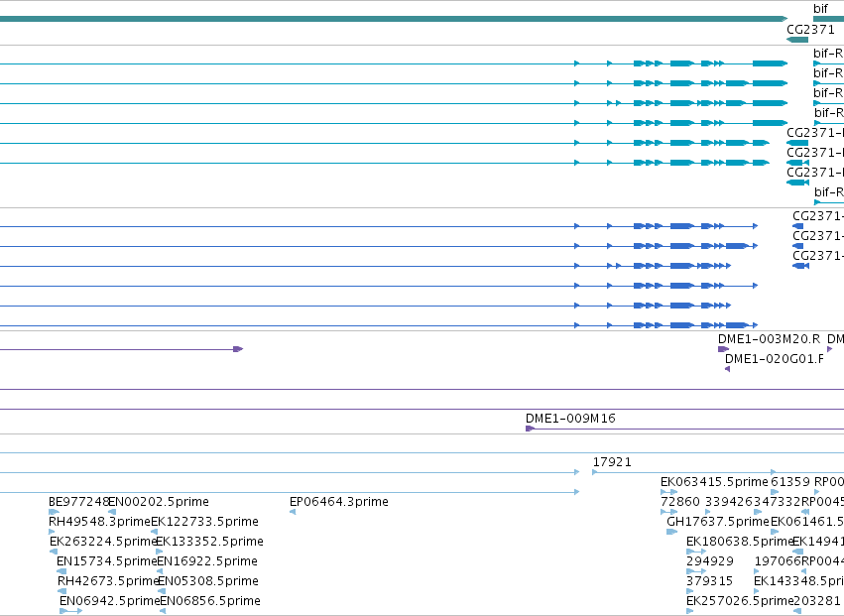Select the EP06464.3prime label

point(339,502)
